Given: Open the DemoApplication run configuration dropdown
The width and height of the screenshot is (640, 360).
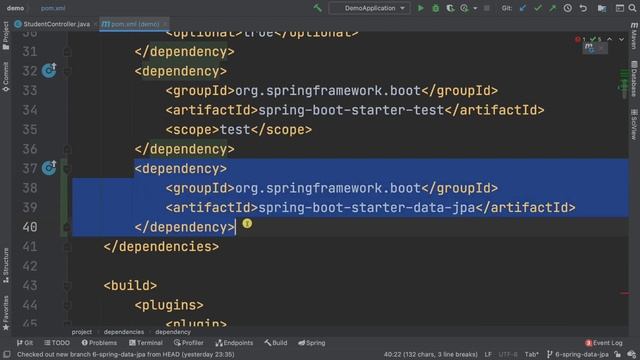Looking at the screenshot, I should tap(369, 8).
